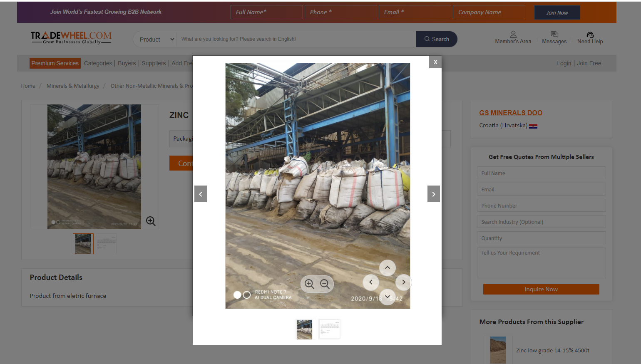Viewport: 641px width, 364px height.
Task: Open the Product search type dropdown
Action: (x=155, y=40)
